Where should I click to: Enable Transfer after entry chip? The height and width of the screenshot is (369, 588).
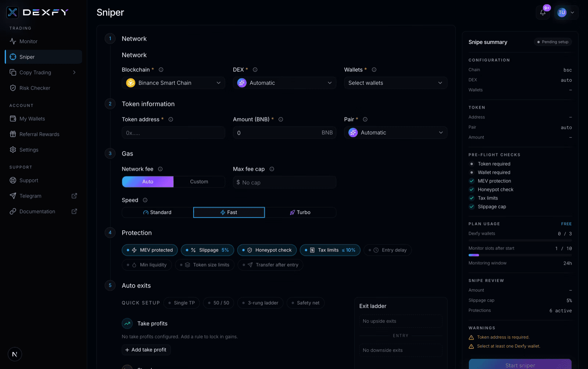[270, 265]
